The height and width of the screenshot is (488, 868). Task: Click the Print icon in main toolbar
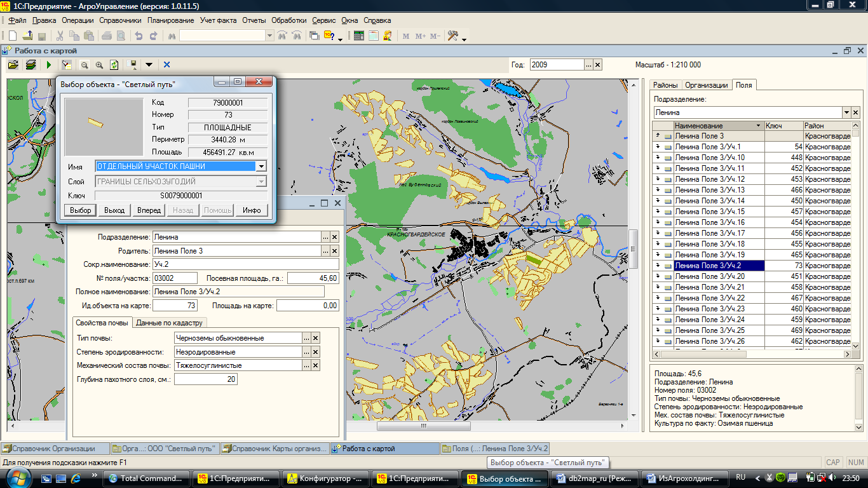[107, 36]
